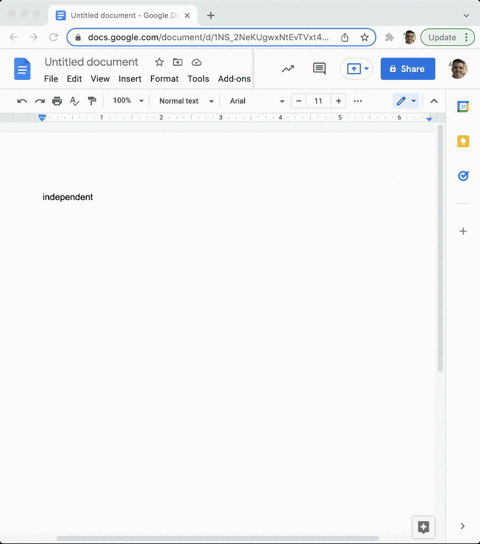Image resolution: width=480 pixels, height=544 pixels.
Task: Click the Untitled document title field
Action: [x=91, y=62]
